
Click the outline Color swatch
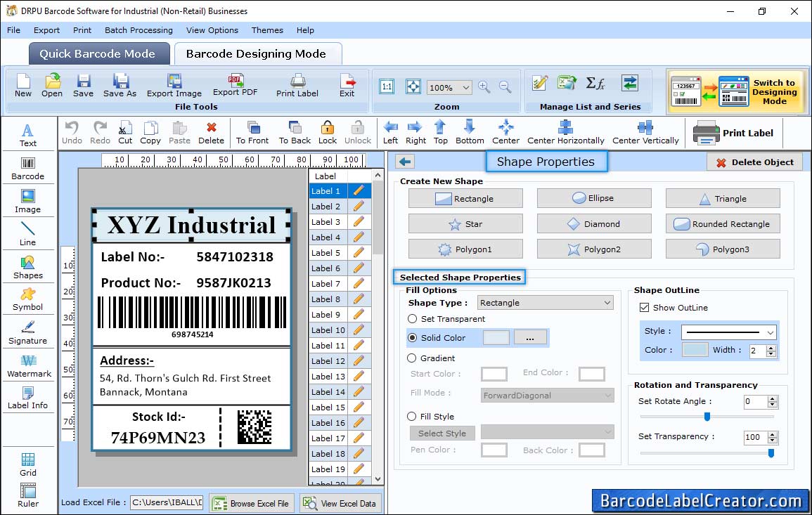[695, 350]
